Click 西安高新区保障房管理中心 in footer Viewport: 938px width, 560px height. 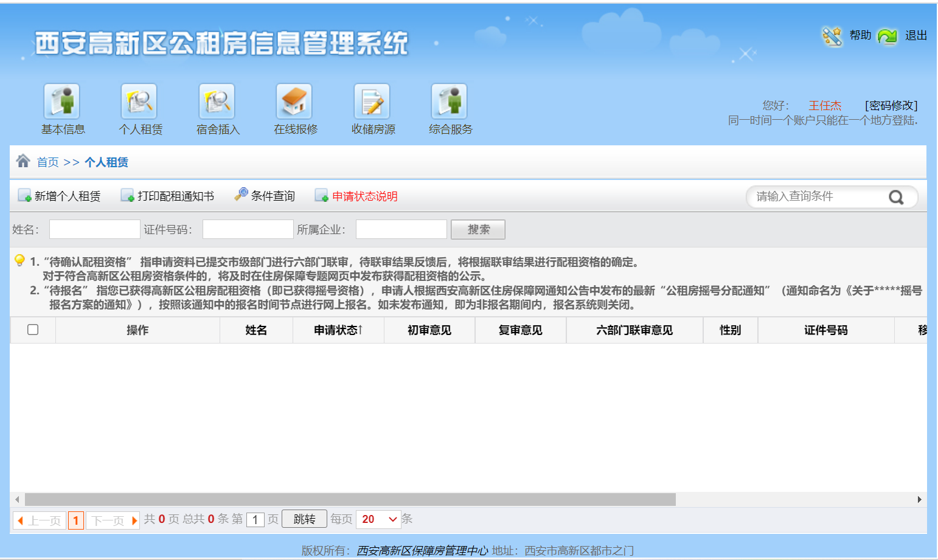pyautogui.click(x=422, y=551)
